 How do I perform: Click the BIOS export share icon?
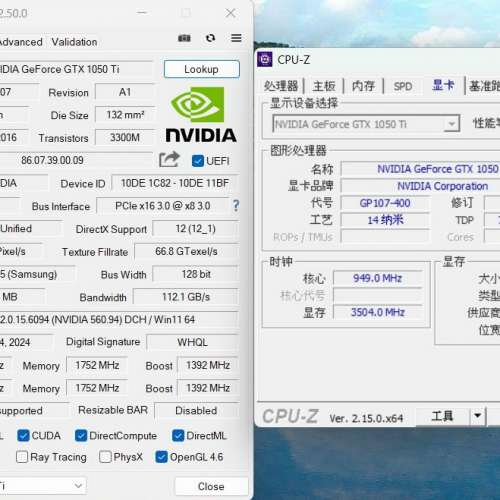click(169, 159)
